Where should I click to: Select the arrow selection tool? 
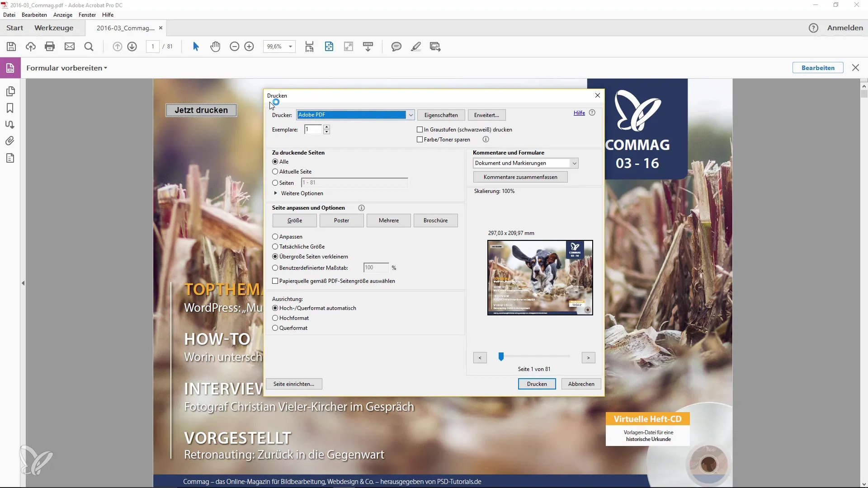196,47
